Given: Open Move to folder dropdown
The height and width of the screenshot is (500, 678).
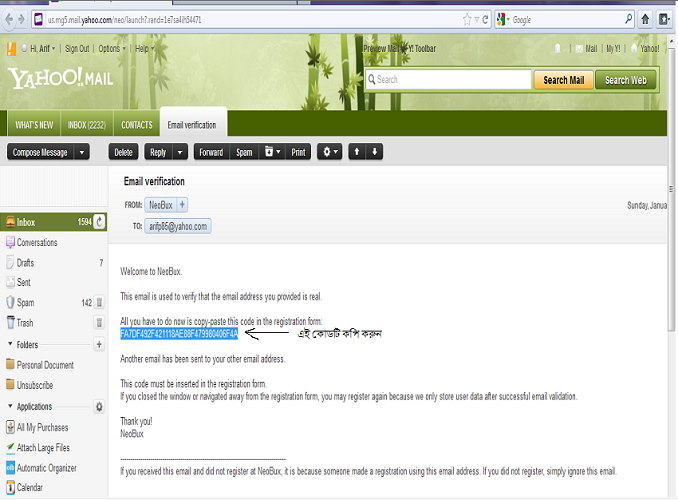Looking at the screenshot, I should point(272,152).
